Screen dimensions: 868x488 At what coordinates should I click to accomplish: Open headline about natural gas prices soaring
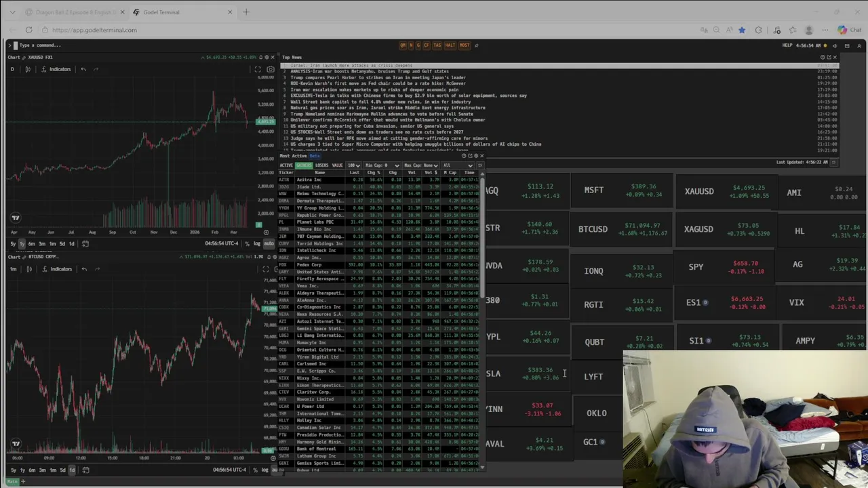pos(387,108)
